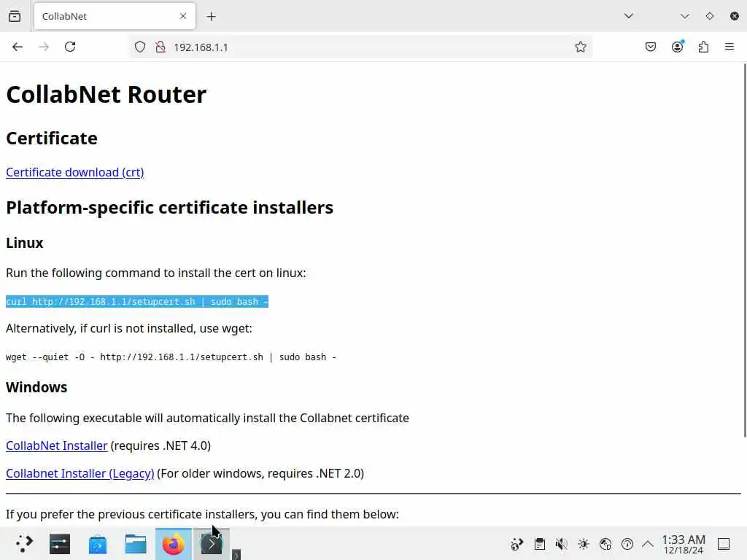Close the CollabNet tab
747x560 pixels.
183,16
